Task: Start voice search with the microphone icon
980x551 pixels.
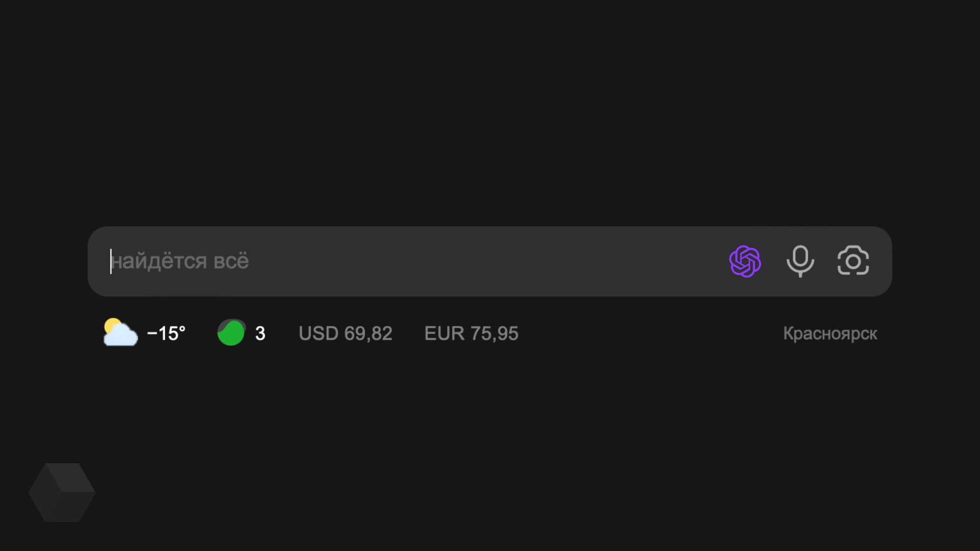Action: 800,261
